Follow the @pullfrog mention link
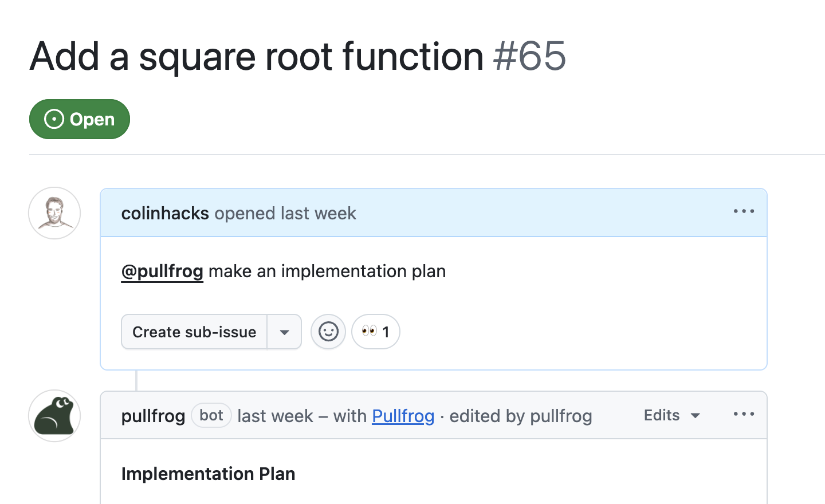The width and height of the screenshot is (825, 504). [x=162, y=271]
